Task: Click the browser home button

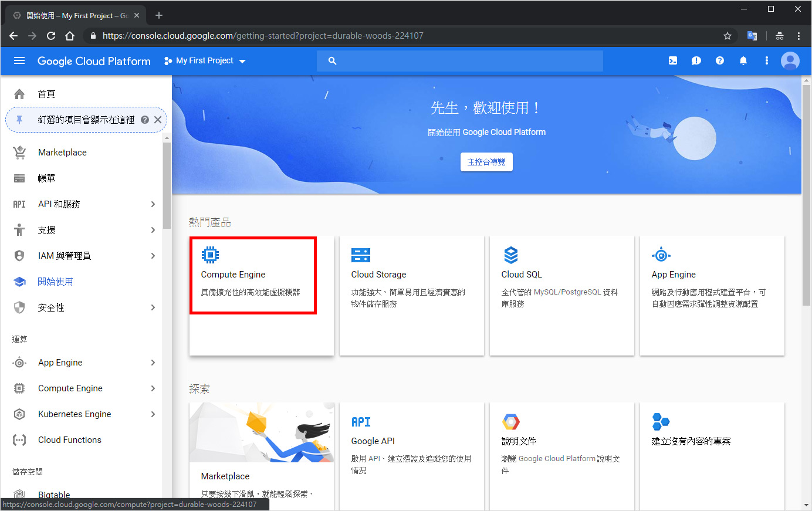Action: 70,36
